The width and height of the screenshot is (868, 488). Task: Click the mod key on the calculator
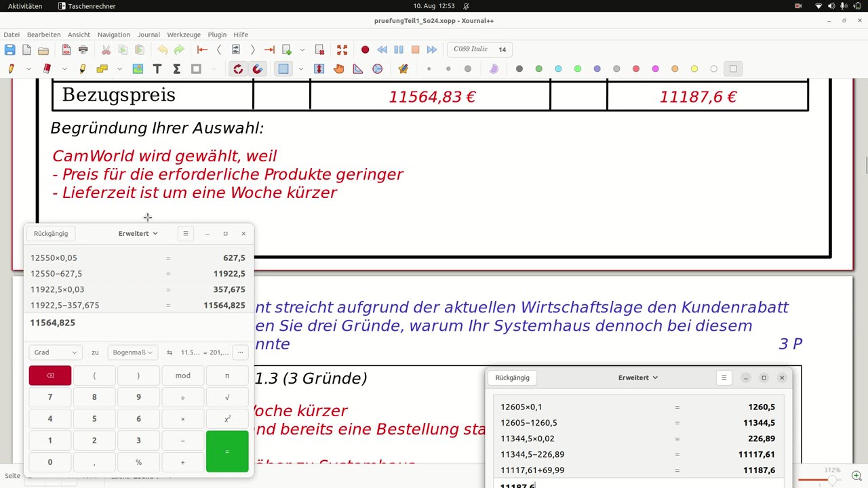click(183, 375)
